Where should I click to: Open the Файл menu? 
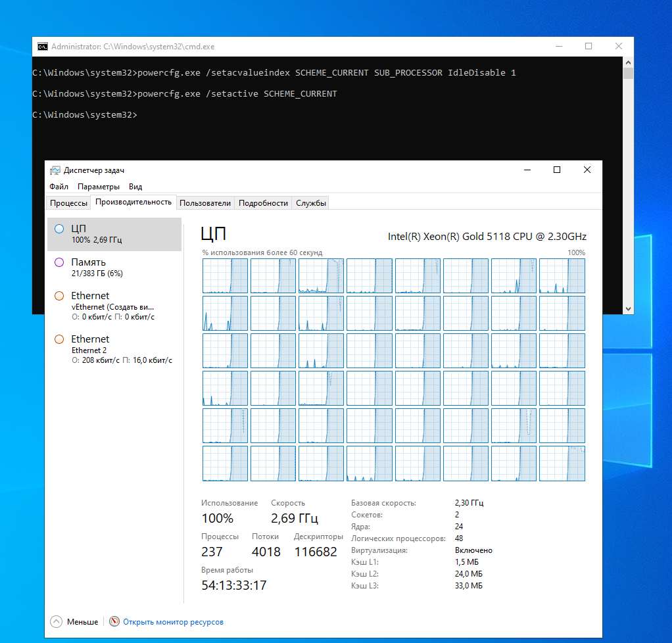[x=59, y=187]
